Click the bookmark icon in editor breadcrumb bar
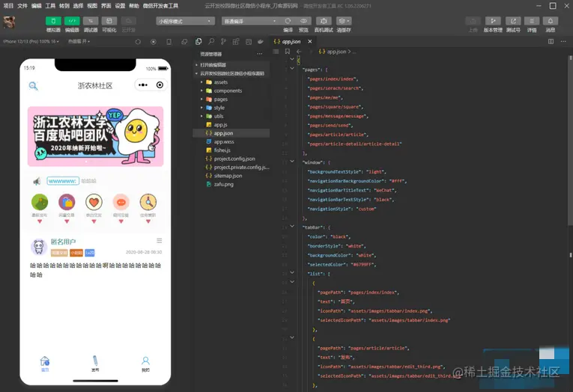Screen dimensions: 573x392 click(287, 52)
